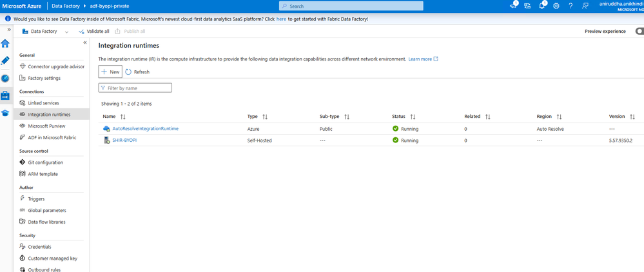This screenshot has height=272, width=644.
Task: Click the info icon in Fabric banner
Action: pyautogui.click(x=8, y=19)
